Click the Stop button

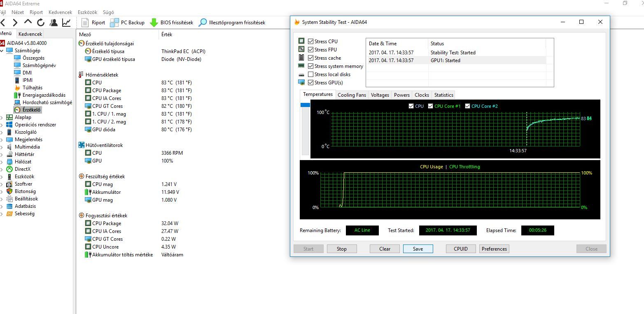click(342, 249)
